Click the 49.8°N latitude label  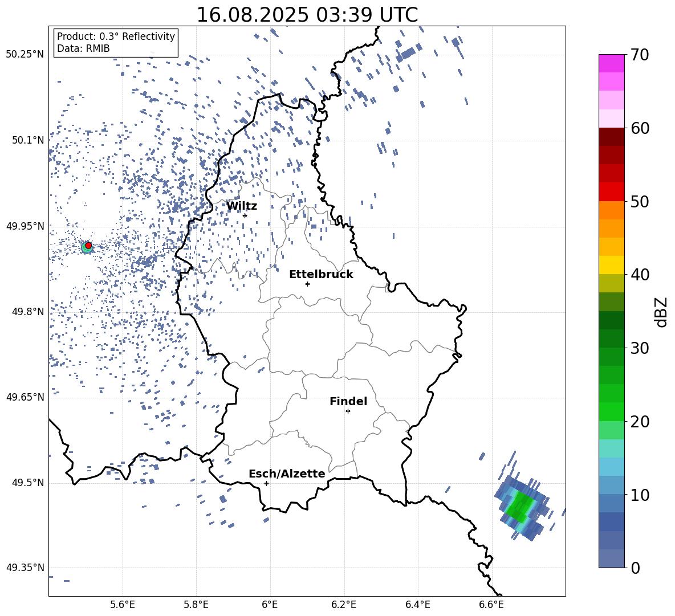tap(29, 312)
